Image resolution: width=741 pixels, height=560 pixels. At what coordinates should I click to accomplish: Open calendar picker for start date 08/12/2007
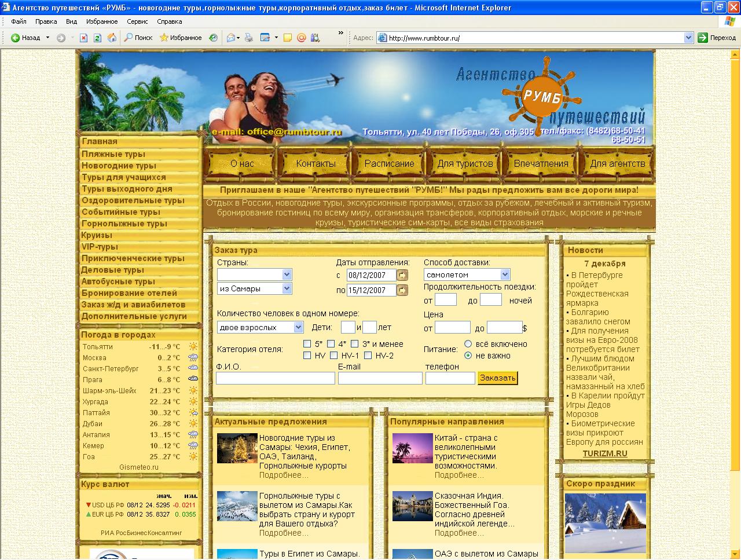[402, 275]
